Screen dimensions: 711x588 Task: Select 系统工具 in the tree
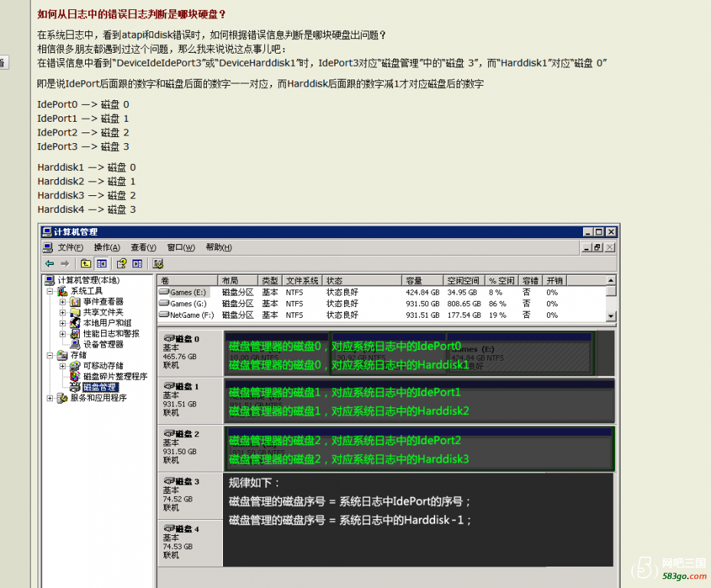tap(87, 291)
